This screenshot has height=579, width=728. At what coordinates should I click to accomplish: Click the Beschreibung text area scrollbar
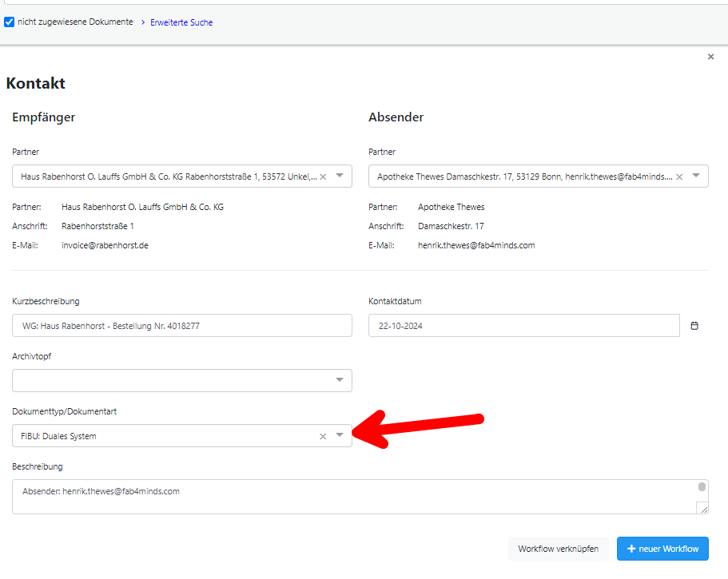[x=702, y=487]
